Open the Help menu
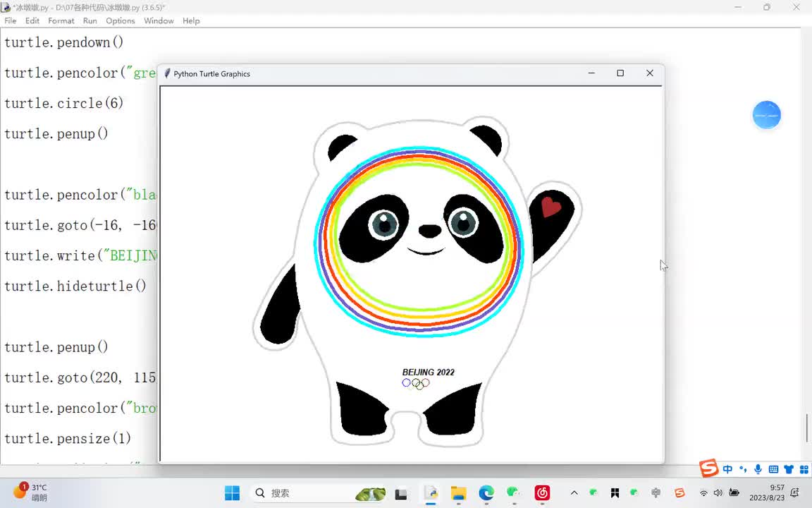Viewport: 812px width, 508px height. tap(191, 20)
